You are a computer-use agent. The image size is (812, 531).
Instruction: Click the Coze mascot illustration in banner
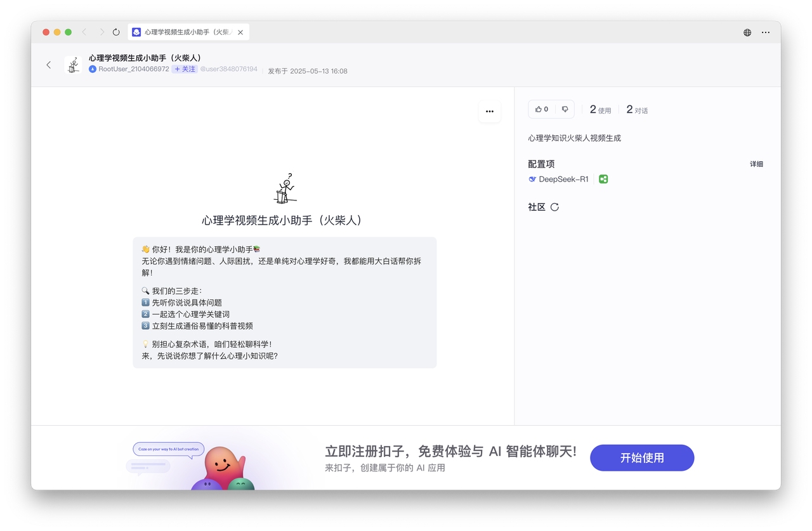tap(223, 469)
